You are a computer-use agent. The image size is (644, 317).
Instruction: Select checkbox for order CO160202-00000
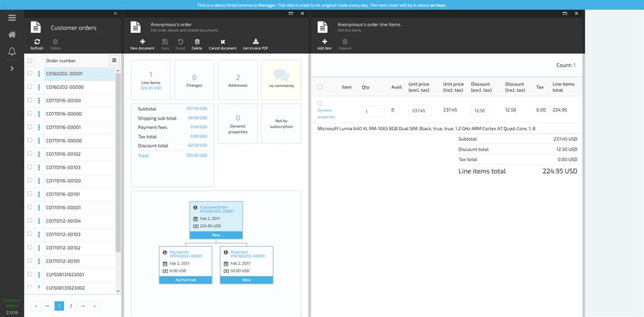pyautogui.click(x=30, y=87)
